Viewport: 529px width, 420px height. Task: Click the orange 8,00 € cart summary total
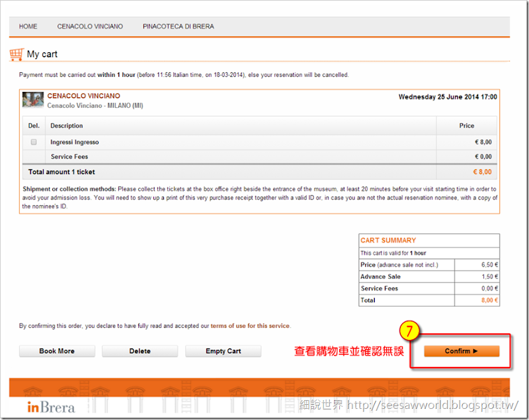(x=489, y=300)
